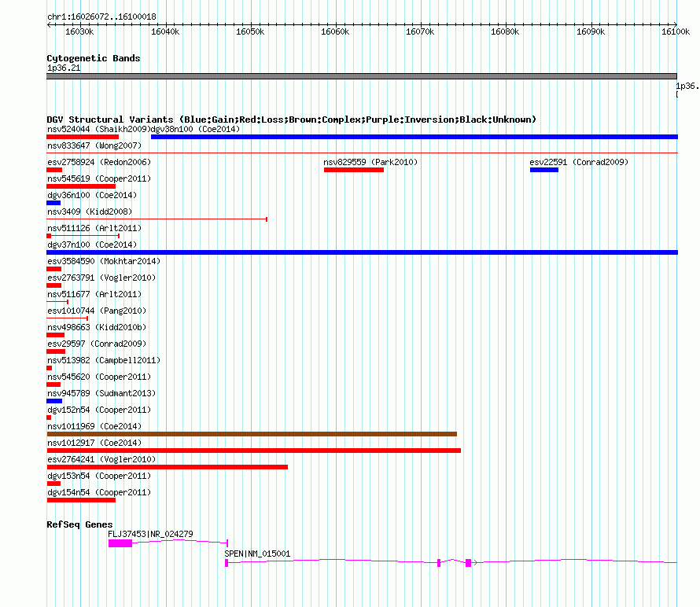Click the 16090k ruler tick label

(x=591, y=31)
